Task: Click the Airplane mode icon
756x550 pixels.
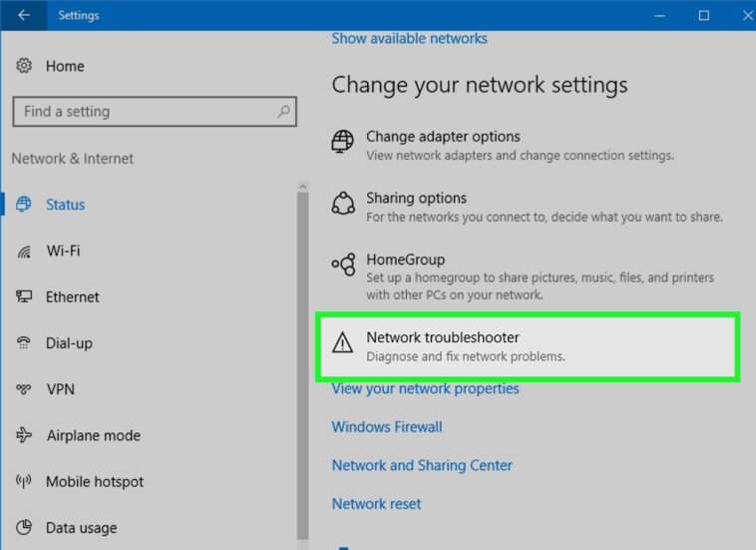Action: (x=25, y=435)
